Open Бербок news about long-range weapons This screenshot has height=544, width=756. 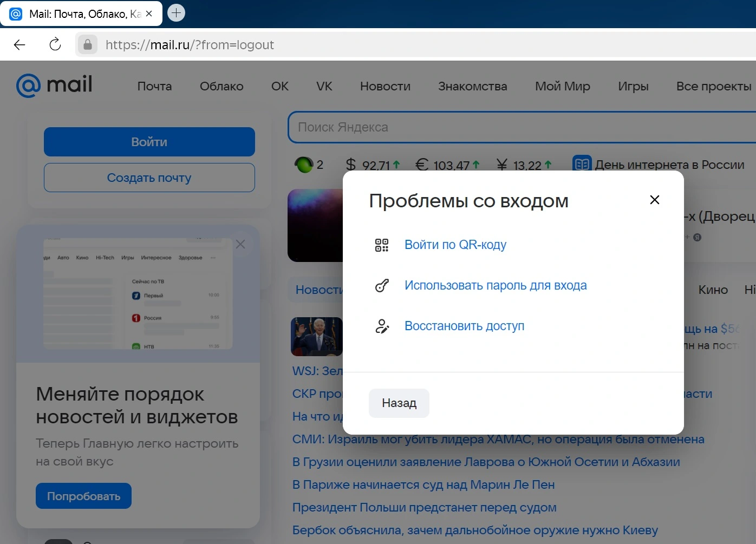475,530
